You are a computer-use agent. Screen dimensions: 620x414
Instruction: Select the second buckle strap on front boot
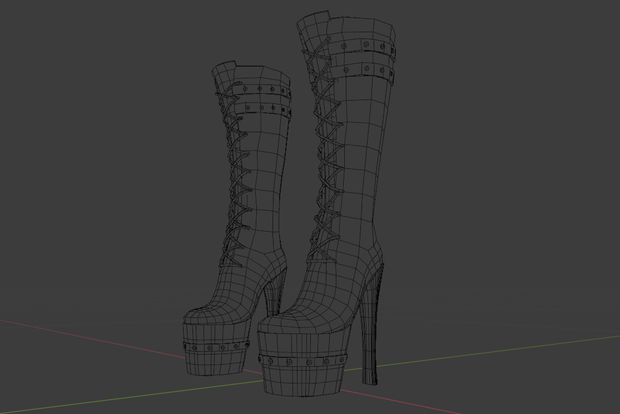click(362, 70)
